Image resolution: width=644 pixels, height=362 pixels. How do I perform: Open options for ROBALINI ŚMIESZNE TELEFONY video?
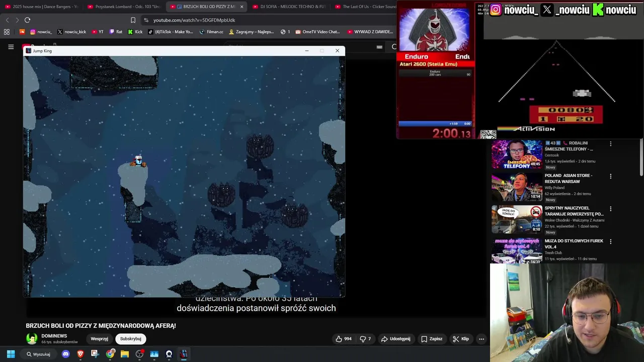(x=611, y=144)
